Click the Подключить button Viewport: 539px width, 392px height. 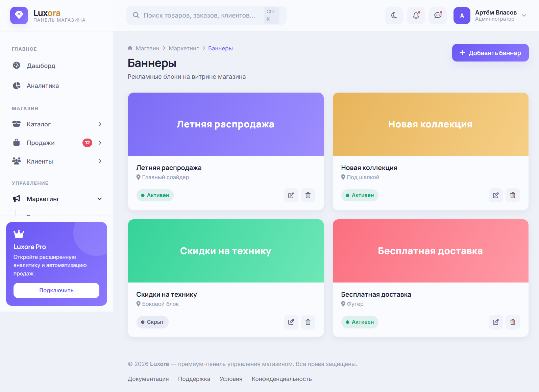[56, 290]
